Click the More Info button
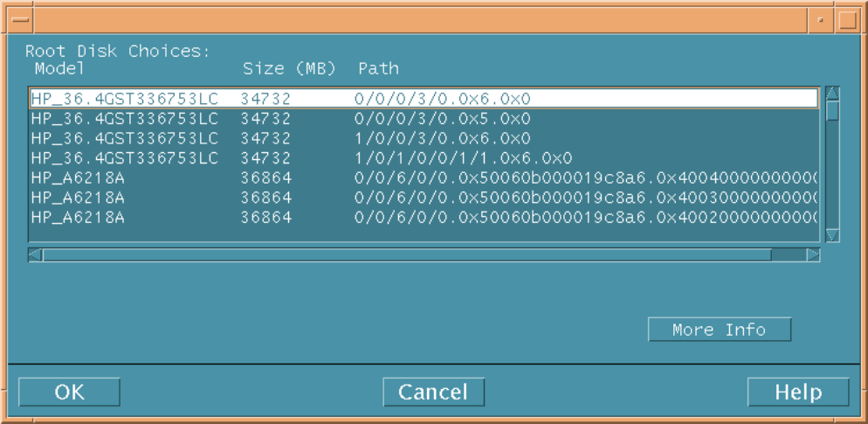 [x=719, y=330]
